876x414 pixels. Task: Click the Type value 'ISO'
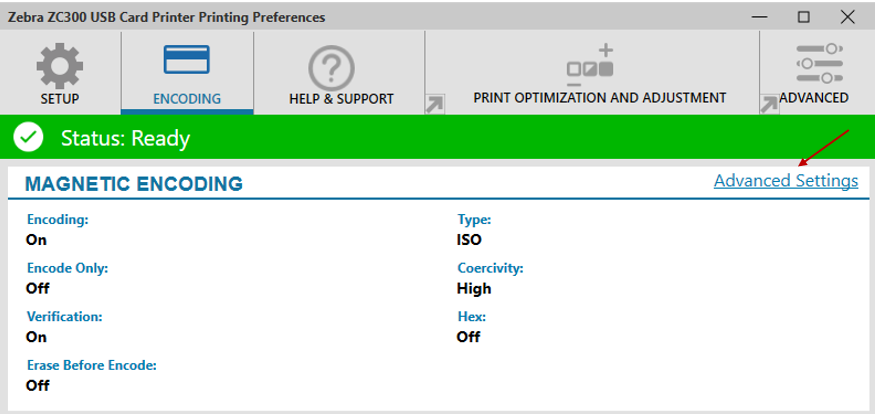[x=469, y=240]
